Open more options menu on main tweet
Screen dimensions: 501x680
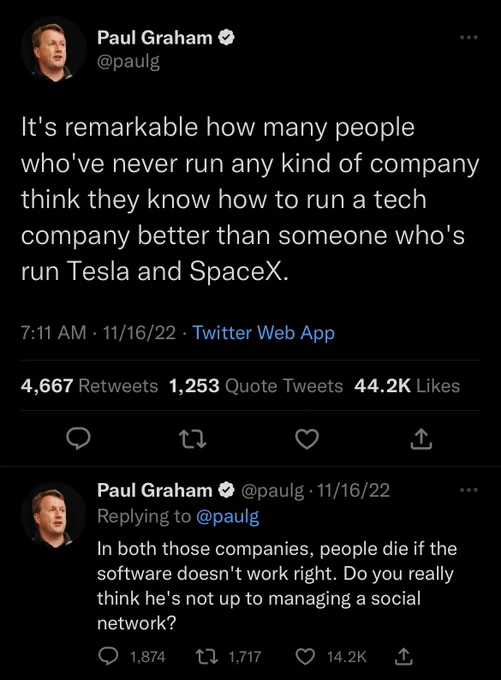[x=469, y=38]
